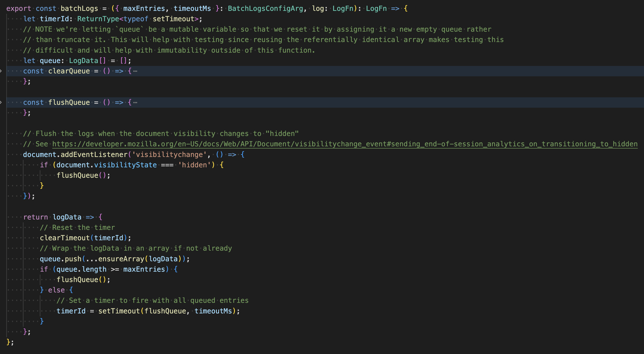Screen dimensions: 644x354
Task: Click 'ensureArray' function call
Action: [x=121, y=259]
